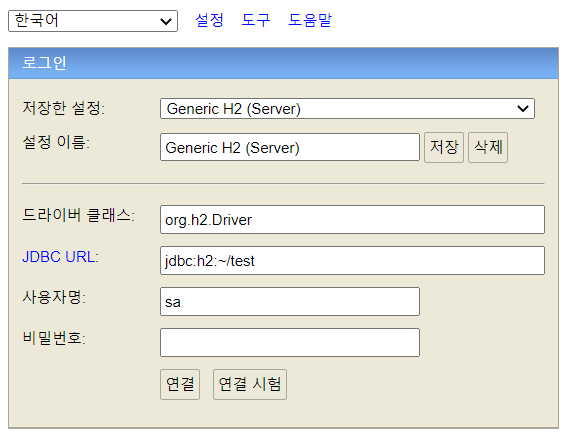Click the 드라이버 클래스: label
Screen dimensions: 568x437
click(79, 215)
